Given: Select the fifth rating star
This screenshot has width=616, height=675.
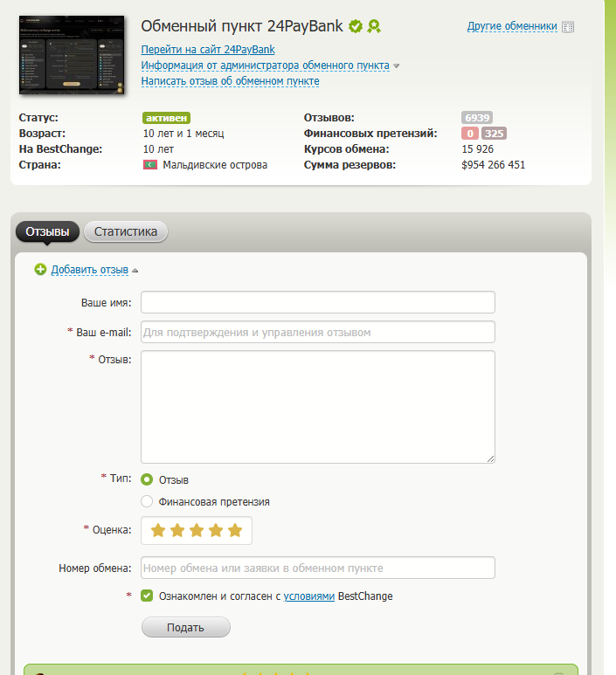Looking at the screenshot, I should click(235, 530).
